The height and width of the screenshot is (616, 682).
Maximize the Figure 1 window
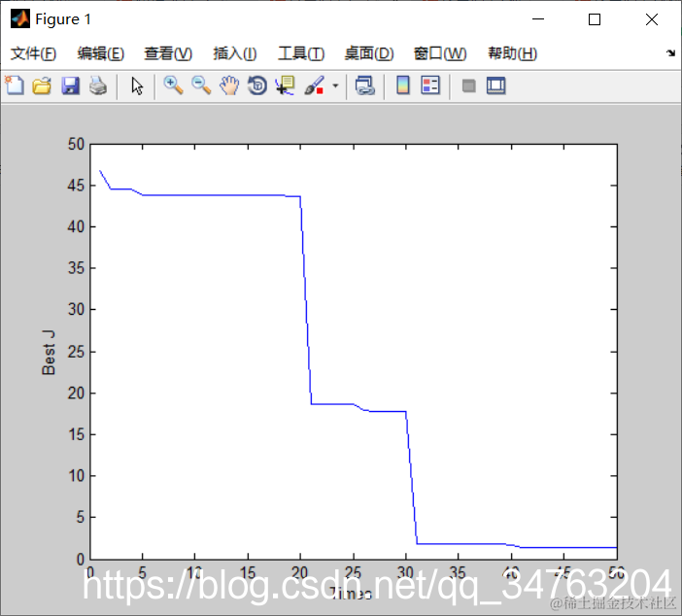click(x=595, y=19)
